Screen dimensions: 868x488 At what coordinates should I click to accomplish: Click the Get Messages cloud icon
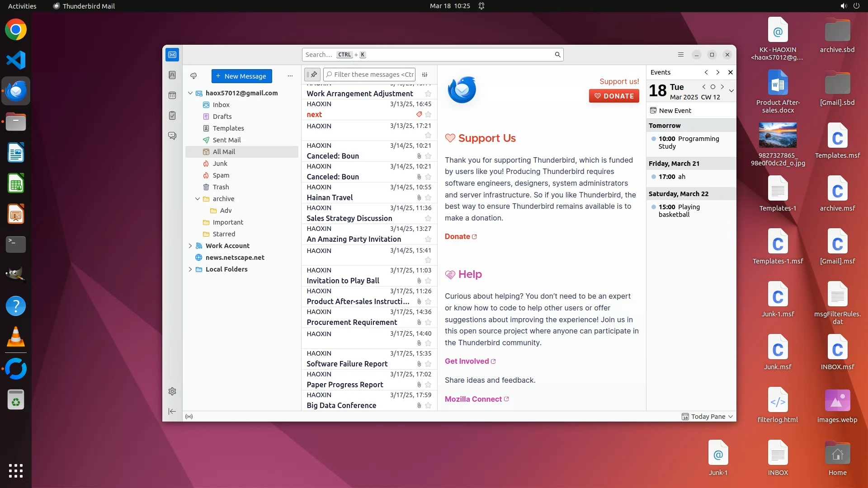click(x=193, y=76)
